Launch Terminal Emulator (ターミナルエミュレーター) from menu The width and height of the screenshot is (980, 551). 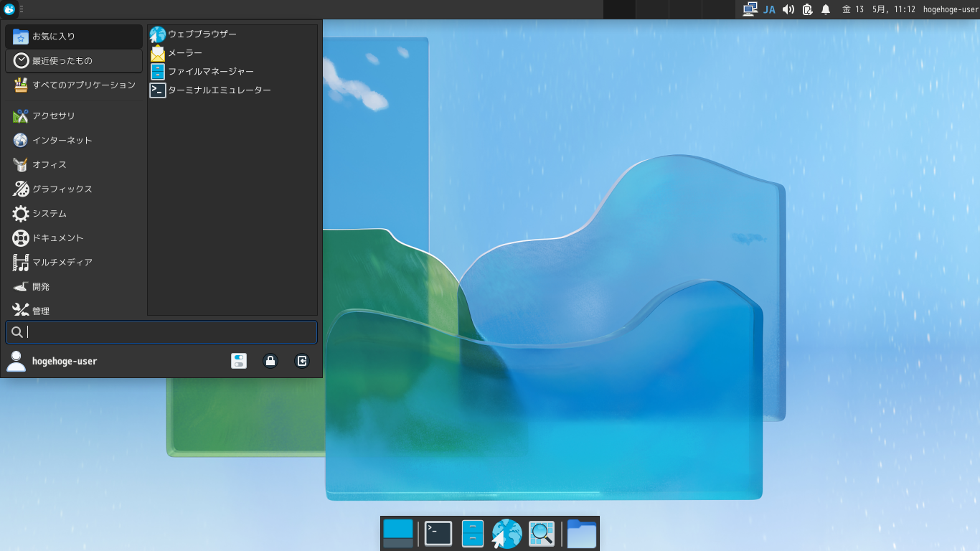coord(232,90)
